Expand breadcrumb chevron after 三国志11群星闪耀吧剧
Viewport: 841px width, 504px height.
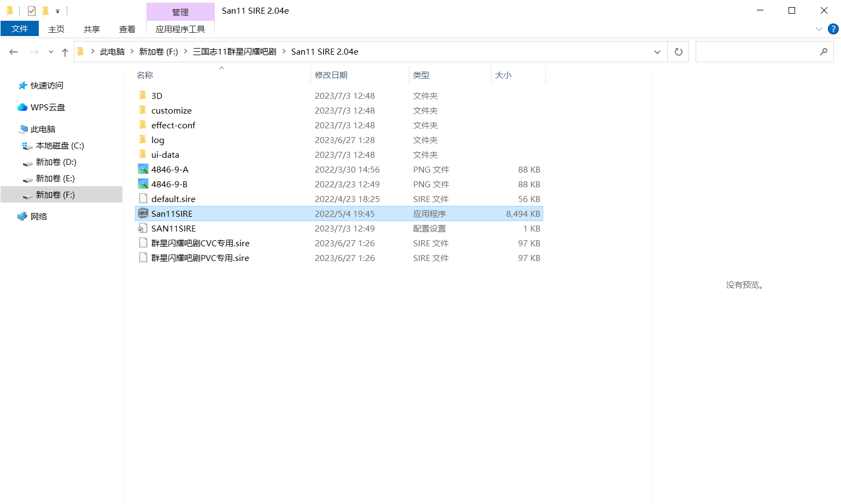[284, 51]
